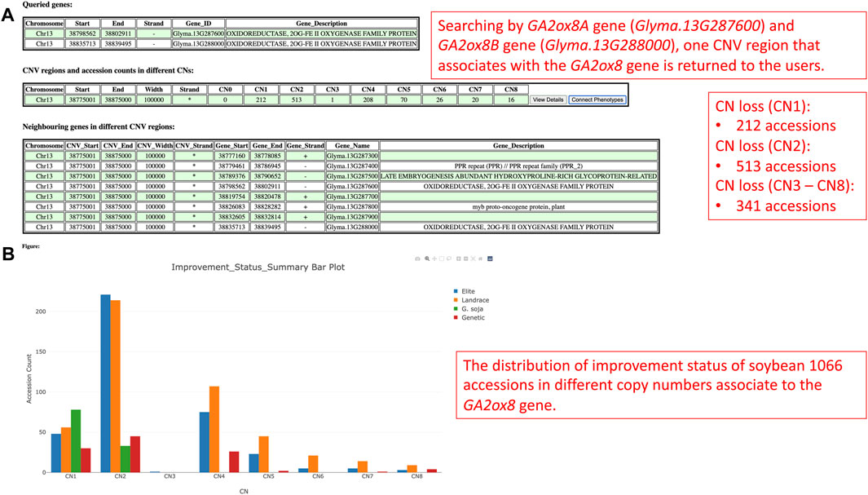Choose the Lasso Select tool in plot toolbar

tap(449, 259)
